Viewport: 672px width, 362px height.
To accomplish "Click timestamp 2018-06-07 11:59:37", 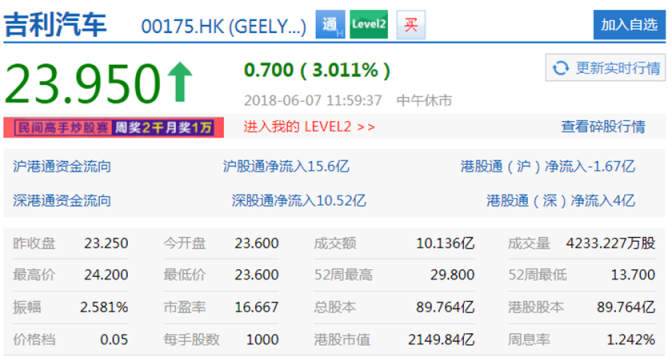I will (x=312, y=100).
